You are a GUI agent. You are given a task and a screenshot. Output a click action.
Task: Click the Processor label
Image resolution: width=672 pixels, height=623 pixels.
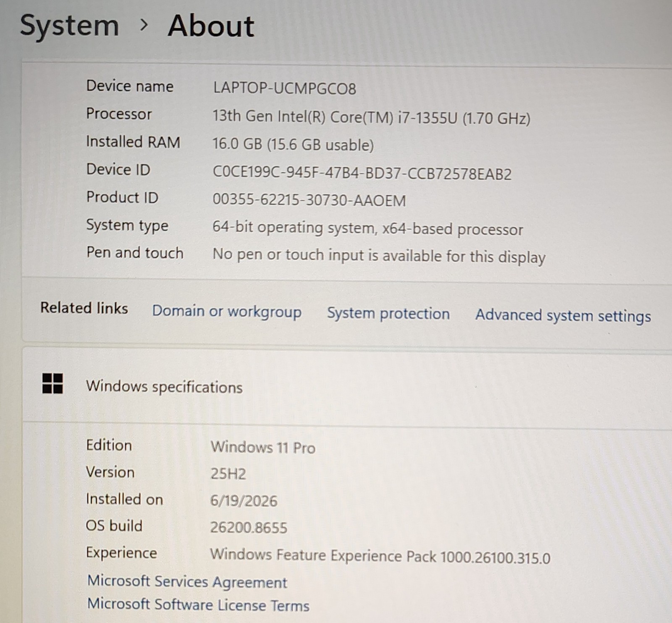click(119, 114)
